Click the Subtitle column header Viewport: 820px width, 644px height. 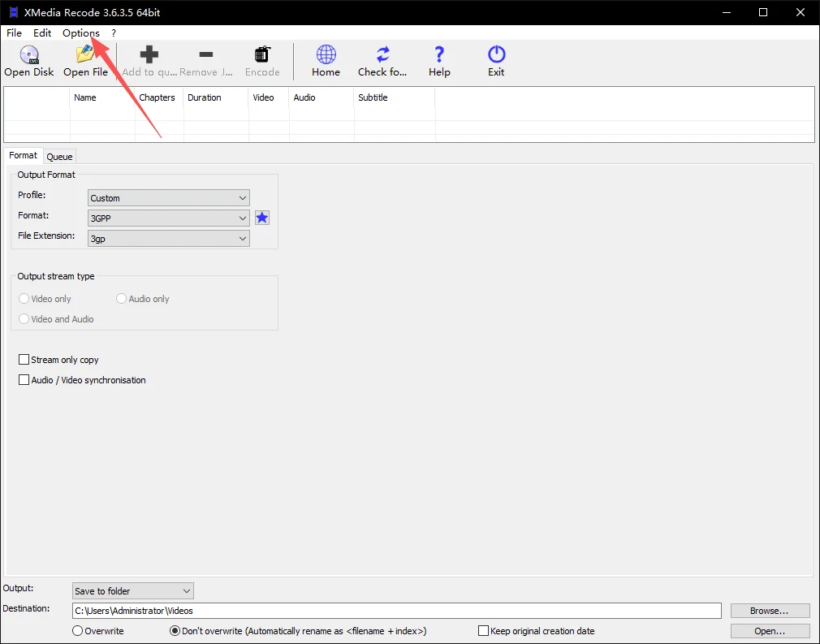tap(395, 97)
